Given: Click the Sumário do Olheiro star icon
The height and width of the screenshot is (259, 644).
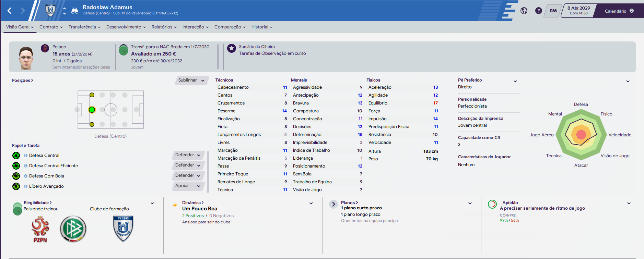Looking at the screenshot, I should [x=232, y=48].
